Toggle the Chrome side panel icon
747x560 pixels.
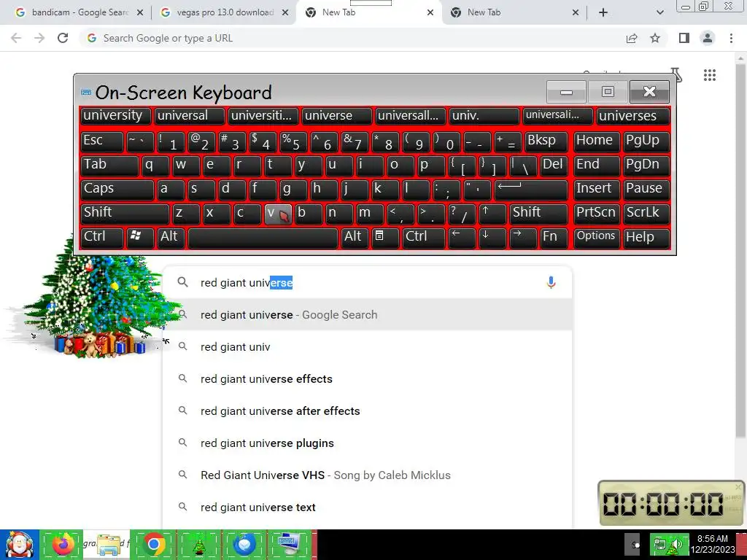[x=684, y=38]
